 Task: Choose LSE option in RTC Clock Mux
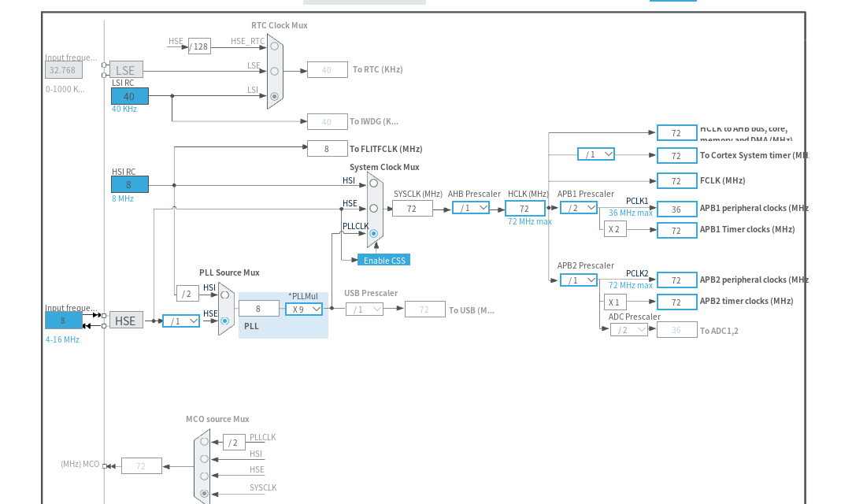275,71
